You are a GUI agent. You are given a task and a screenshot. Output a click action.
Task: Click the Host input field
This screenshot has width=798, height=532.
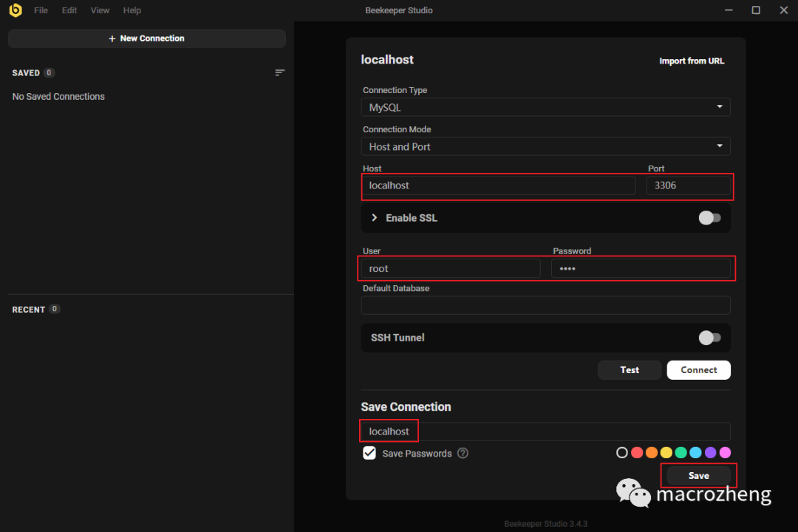click(x=499, y=185)
